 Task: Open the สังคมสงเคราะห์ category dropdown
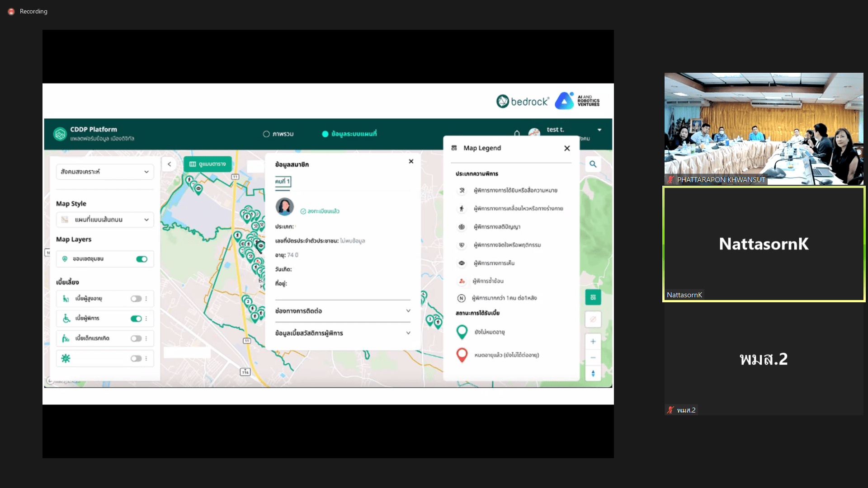coord(105,172)
